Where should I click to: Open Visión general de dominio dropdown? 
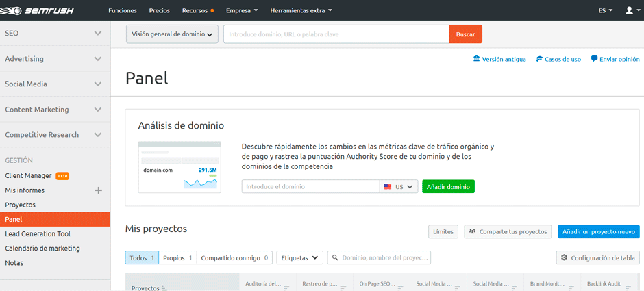(172, 34)
